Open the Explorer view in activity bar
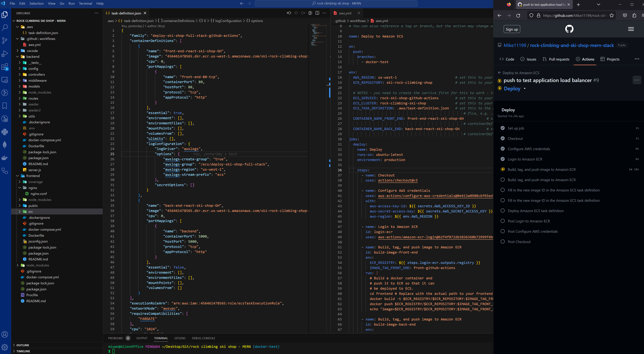644x354 pixels. point(5,14)
